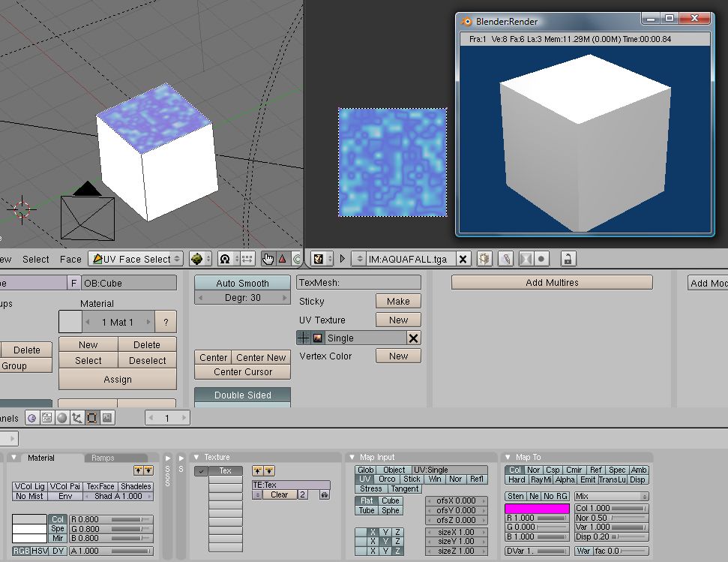
Task: Click Make button next to Sticky
Action: (398, 301)
